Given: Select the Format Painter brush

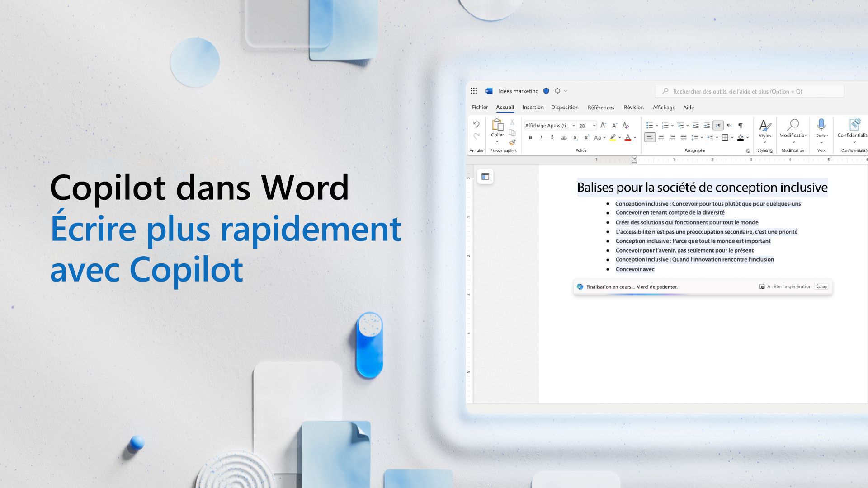Looking at the screenshot, I should point(512,142).
